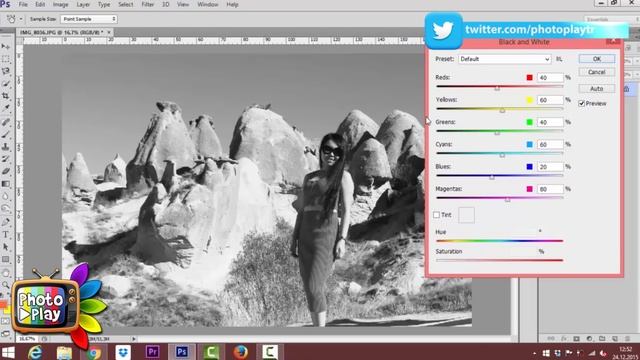Viewport: 640px width, 360px height.
Task: Click the eyedropper icon in options bar
Action: tap(11, 19)
